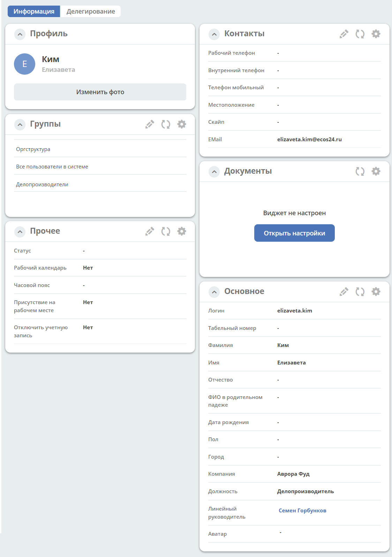Reload the Документы widget
The width and height of the screenshot is (392, 557).
coord(360,171)
